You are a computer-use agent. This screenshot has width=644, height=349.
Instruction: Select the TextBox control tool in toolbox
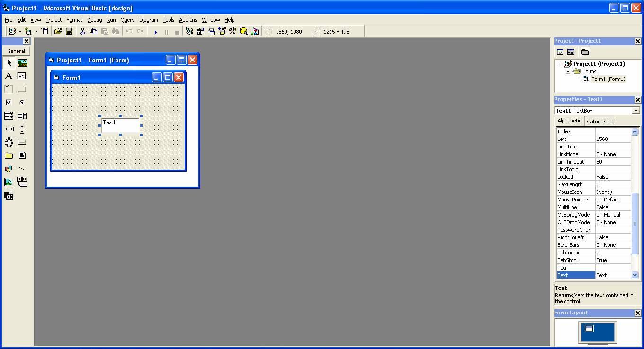22,76
